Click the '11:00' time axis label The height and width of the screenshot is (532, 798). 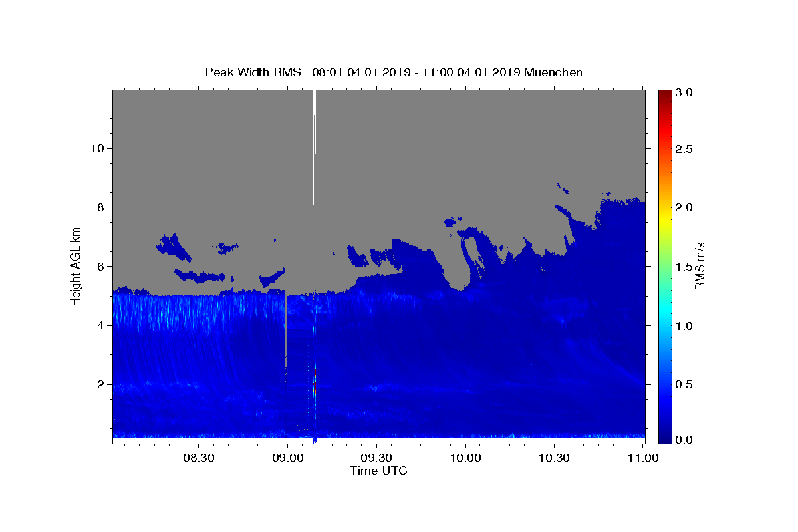[x=642, y=458]
